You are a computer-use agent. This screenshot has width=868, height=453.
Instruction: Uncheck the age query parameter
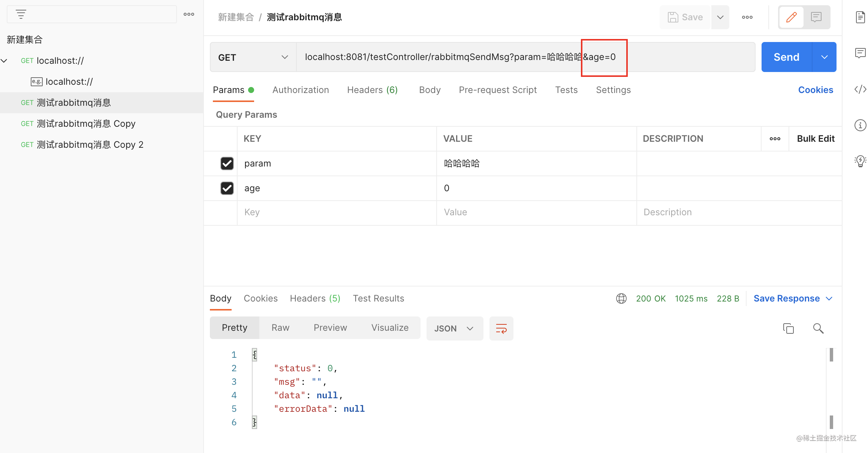tap(227, 188)
